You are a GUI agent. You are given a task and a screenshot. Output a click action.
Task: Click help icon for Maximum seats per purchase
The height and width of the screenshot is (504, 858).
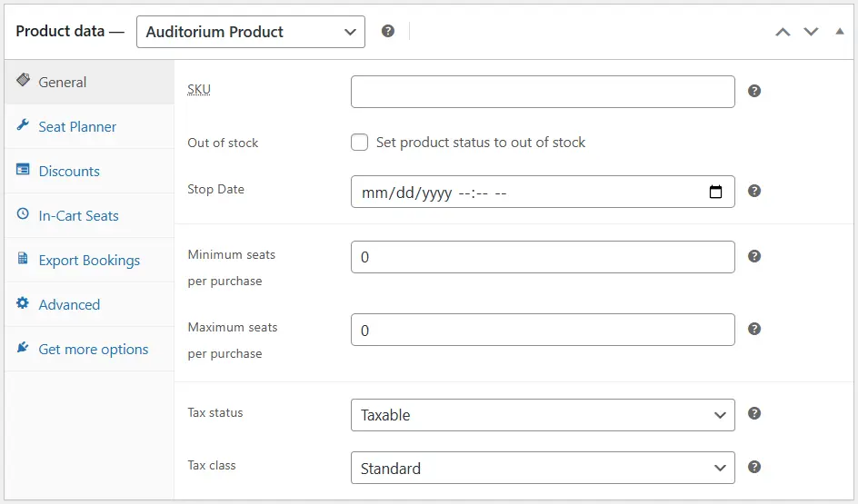[x=753, y=329]
